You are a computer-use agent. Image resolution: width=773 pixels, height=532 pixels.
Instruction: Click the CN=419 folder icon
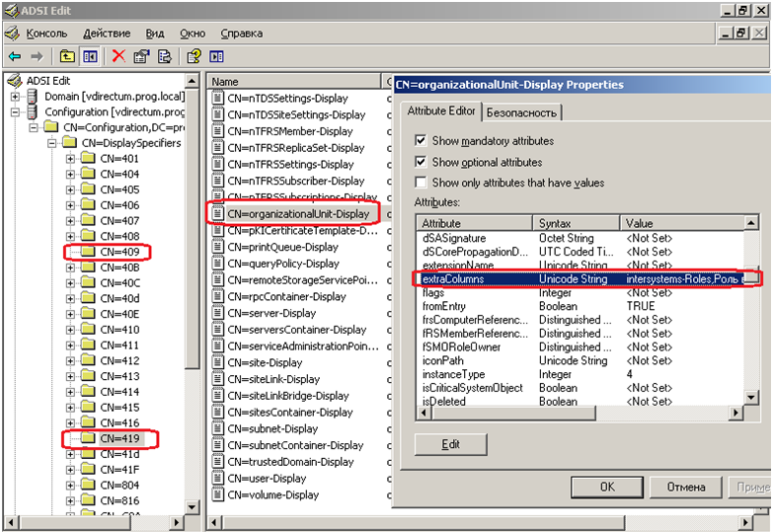[88, 438]
